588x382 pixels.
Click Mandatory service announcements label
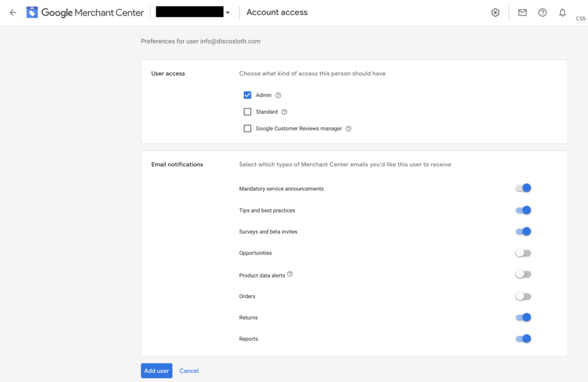(281, 189)
